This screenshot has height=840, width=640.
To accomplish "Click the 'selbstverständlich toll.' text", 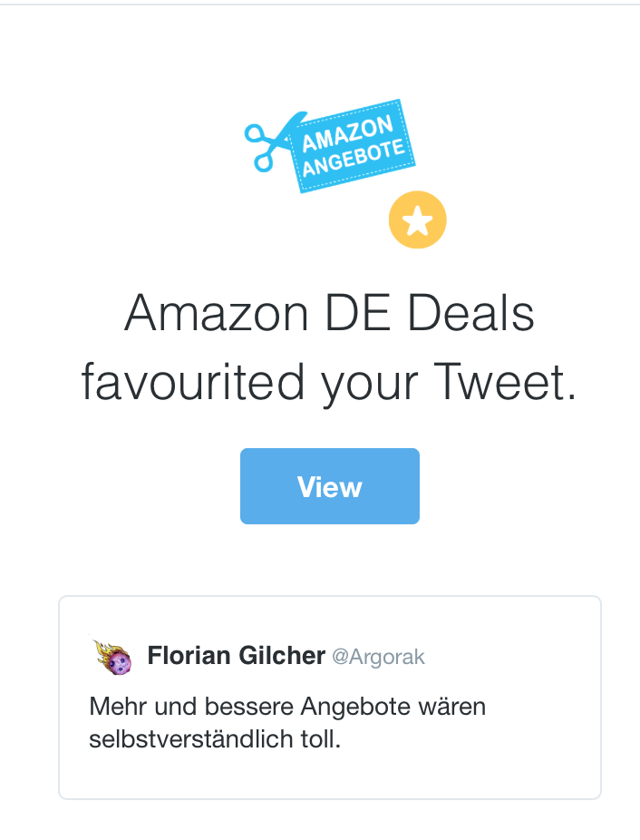I will tap(215, 739).
